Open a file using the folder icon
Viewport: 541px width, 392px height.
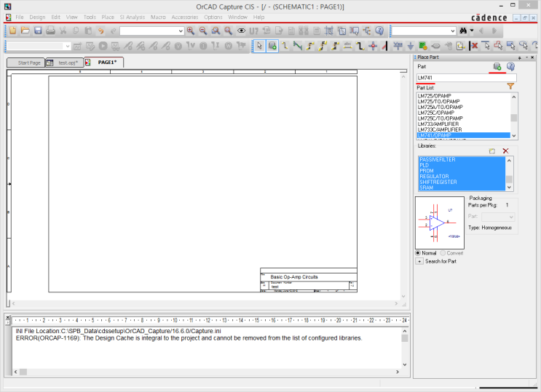(25, 31)
